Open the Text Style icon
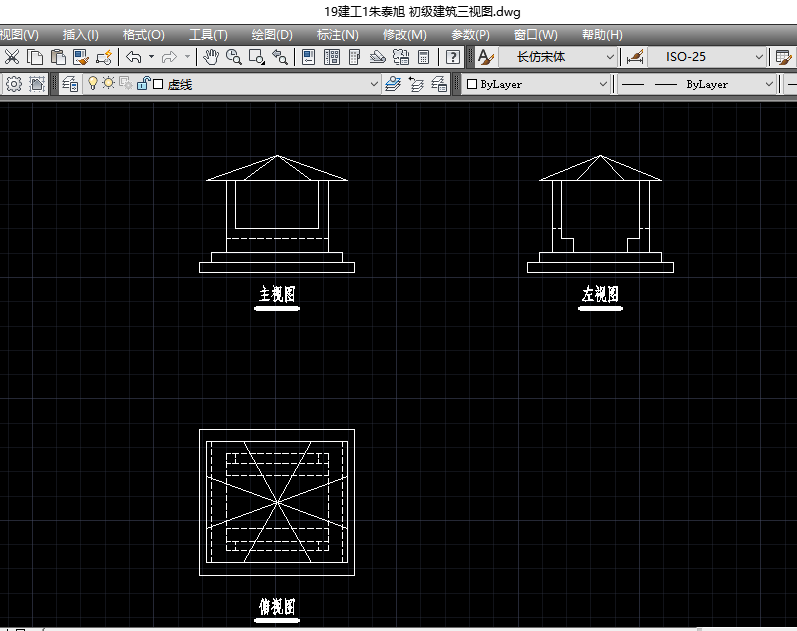This screenshot has width=797, height=631. (x=485, y=58)
